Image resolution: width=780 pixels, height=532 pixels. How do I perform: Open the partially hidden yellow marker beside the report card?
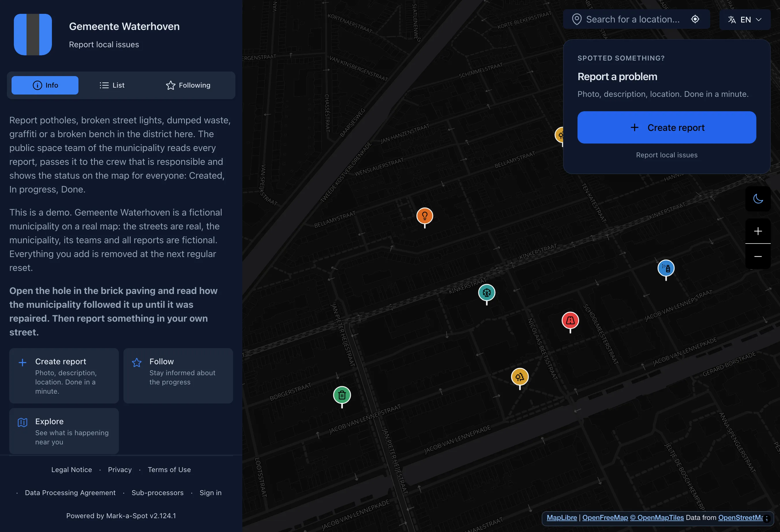click(559, 135)
